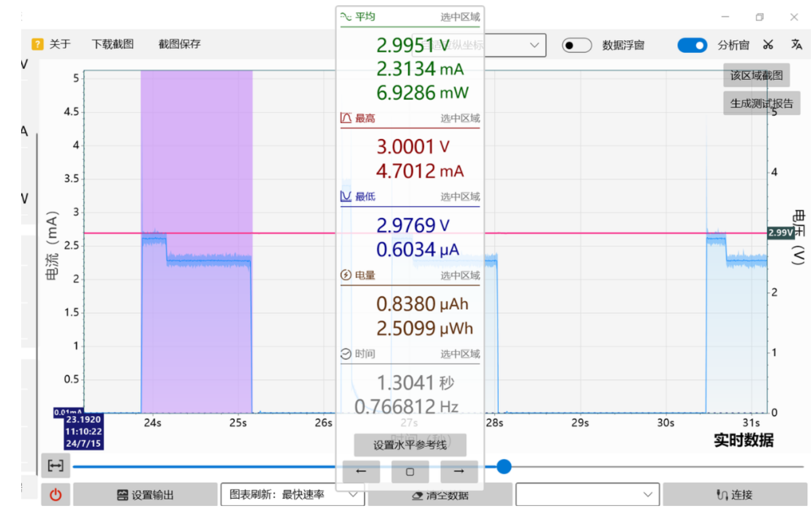Click the 电流 (mA) axis label

click(51, 245)
